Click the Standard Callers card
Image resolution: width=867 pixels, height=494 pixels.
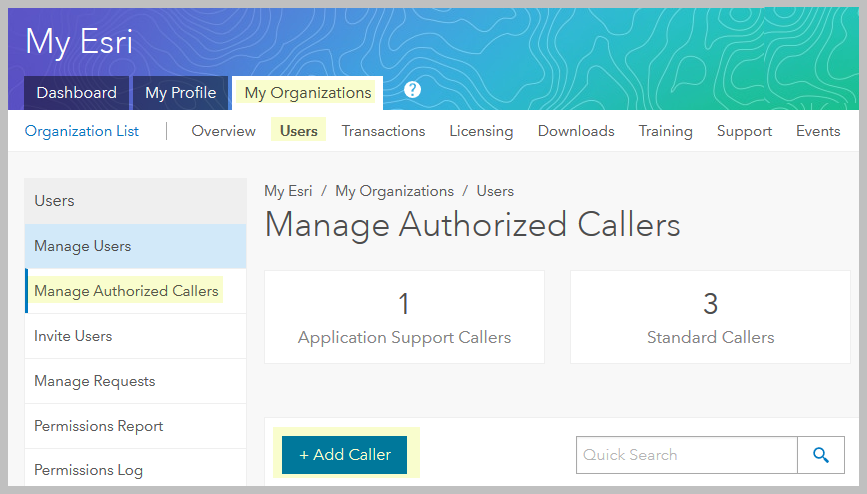click(710, 317)
